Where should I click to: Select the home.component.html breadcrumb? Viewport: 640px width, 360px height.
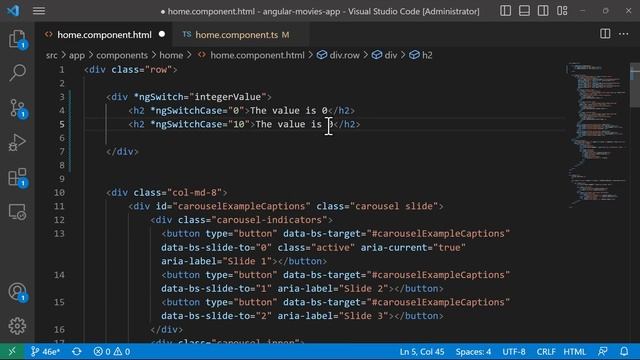pos(257,55)
